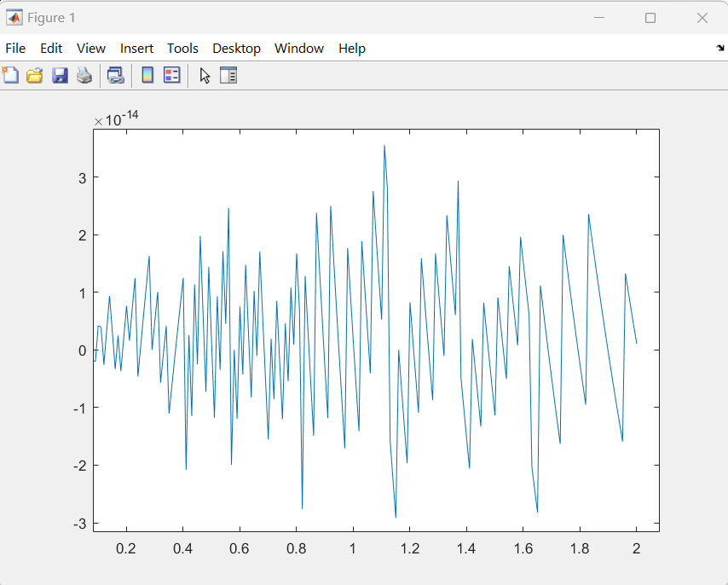Open the Help menu
Viewport: 728px width, 585px height.
click(x=352, y=49)
